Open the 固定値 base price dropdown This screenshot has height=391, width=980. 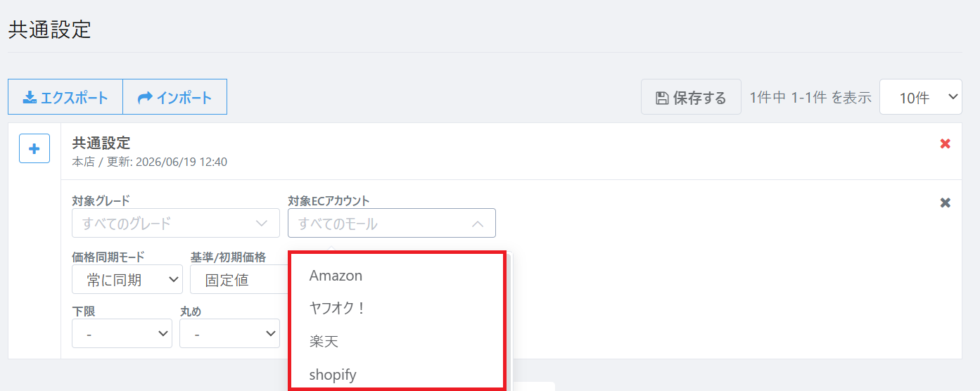(x=239, y=279)
